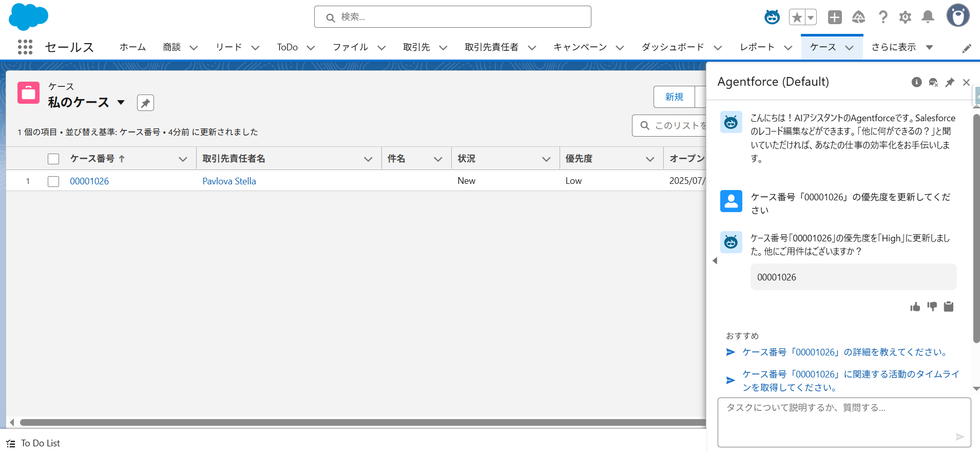Sort by ケース番号 column header
Viewport: 980px width, 453px height.
click(92, 159)
